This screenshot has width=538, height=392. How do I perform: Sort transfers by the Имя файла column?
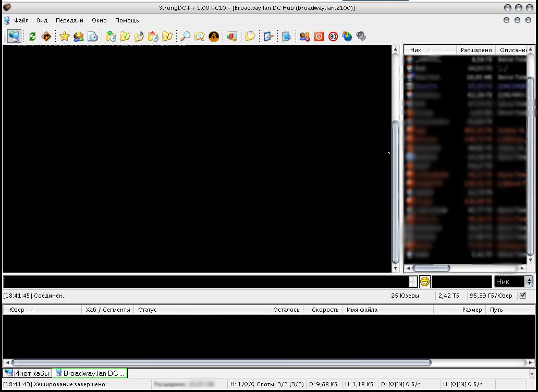388,310
